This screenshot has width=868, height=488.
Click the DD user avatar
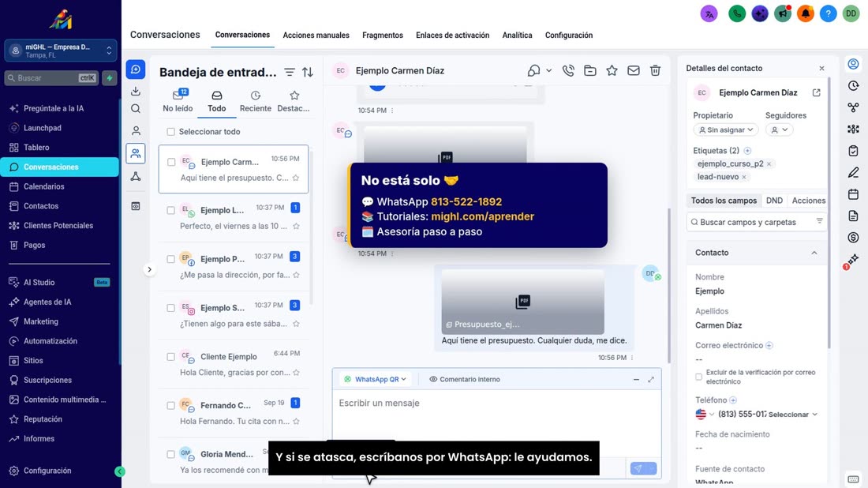(851, 14)
